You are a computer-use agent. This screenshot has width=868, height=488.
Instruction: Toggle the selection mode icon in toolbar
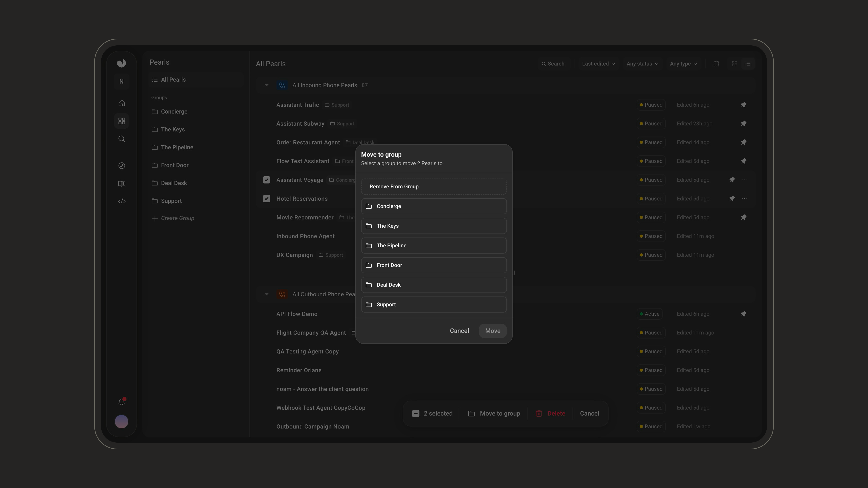click(716, 64)
